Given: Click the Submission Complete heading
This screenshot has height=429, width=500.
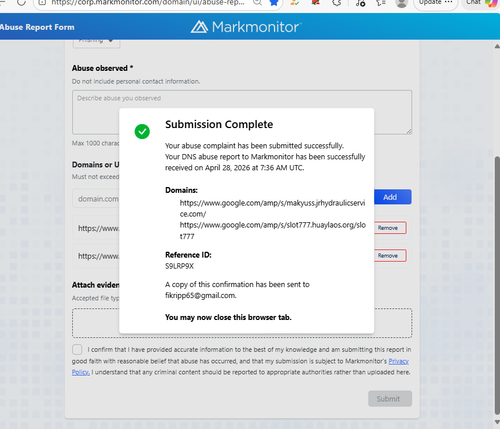Looking at the screenshot, I should [219, 124].
